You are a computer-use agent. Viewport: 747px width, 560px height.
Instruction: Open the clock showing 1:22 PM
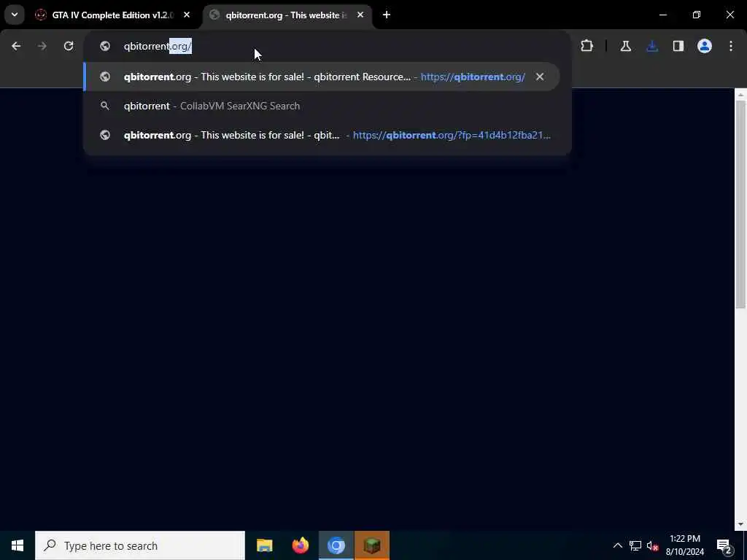tap(685, 545)
